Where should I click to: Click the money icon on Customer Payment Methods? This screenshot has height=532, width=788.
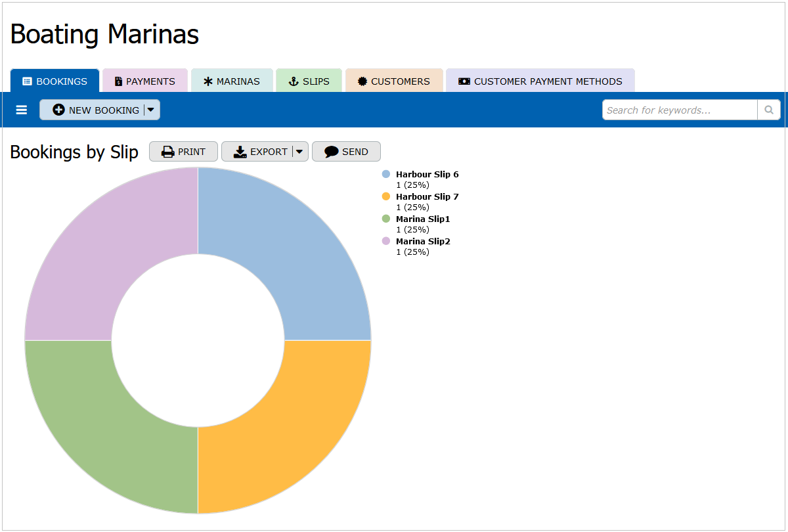coord(464,81)
